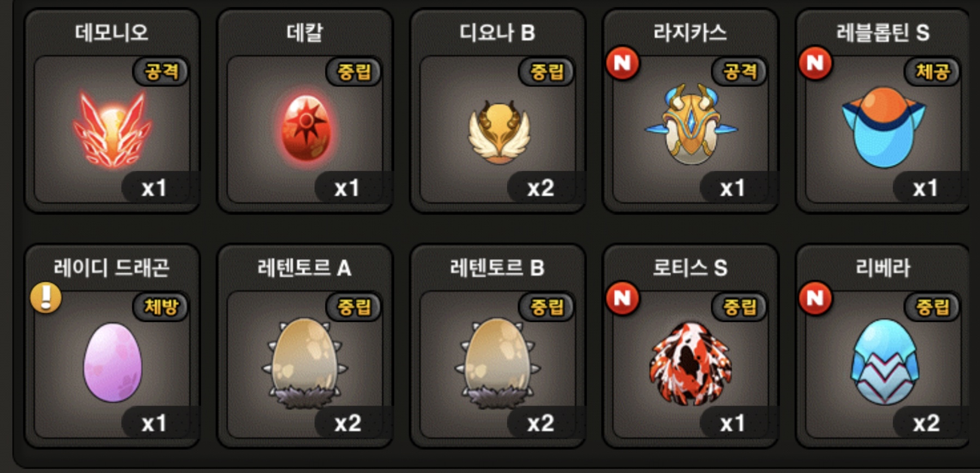Select the red koi-patterned 로티스 S egg

[690, 363]
